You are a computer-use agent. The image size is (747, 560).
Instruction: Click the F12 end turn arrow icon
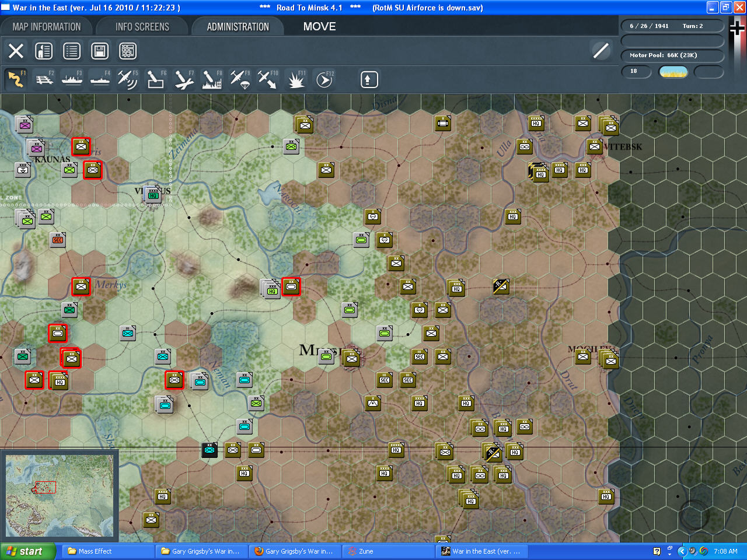coord(324,79)
